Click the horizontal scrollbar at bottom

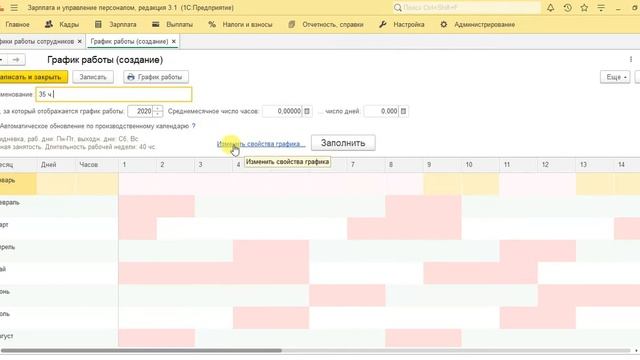click(141, 351)
